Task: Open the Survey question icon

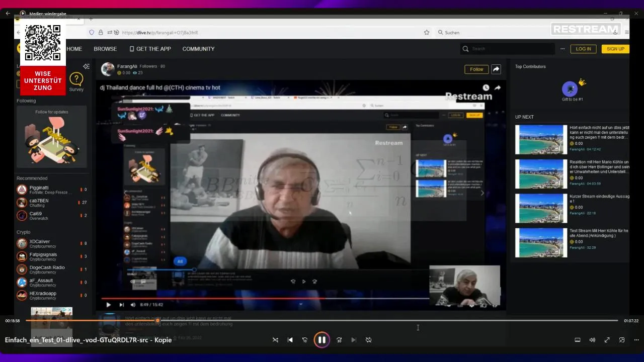Action: 76,79
